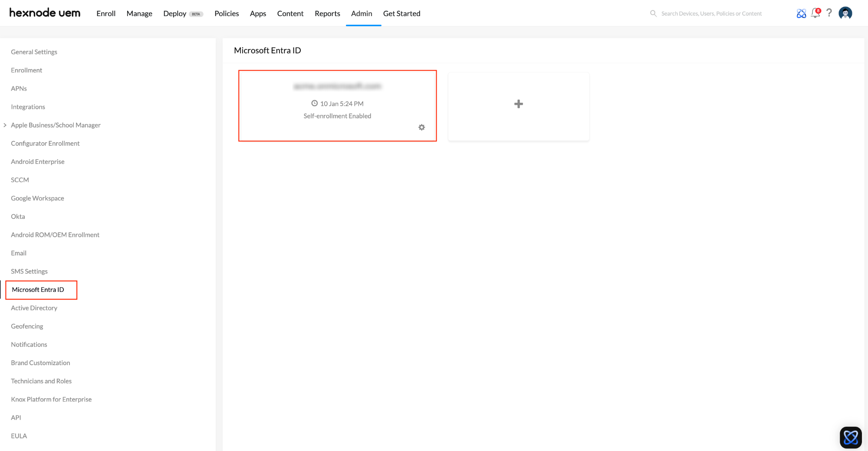The height and width of the screenshot is (451, 868).
Task: Click the BETA badge next to Deploy
Action: 196,14
